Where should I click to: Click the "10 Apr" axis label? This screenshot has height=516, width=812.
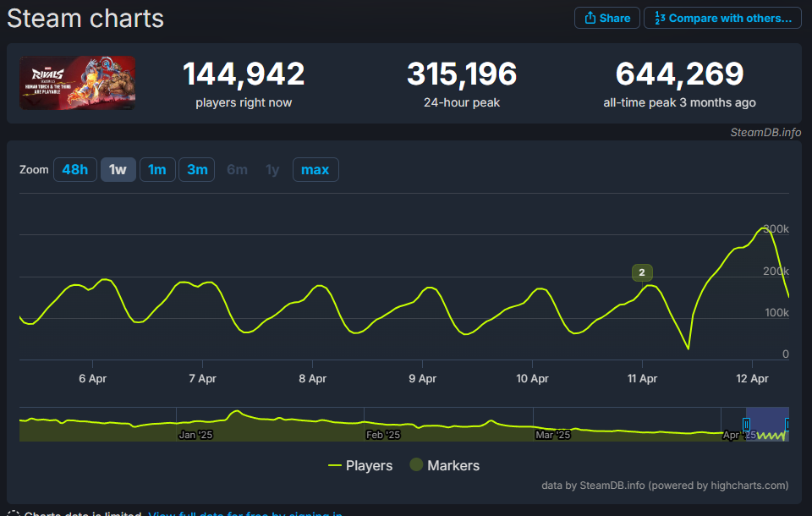pos(532,379)
